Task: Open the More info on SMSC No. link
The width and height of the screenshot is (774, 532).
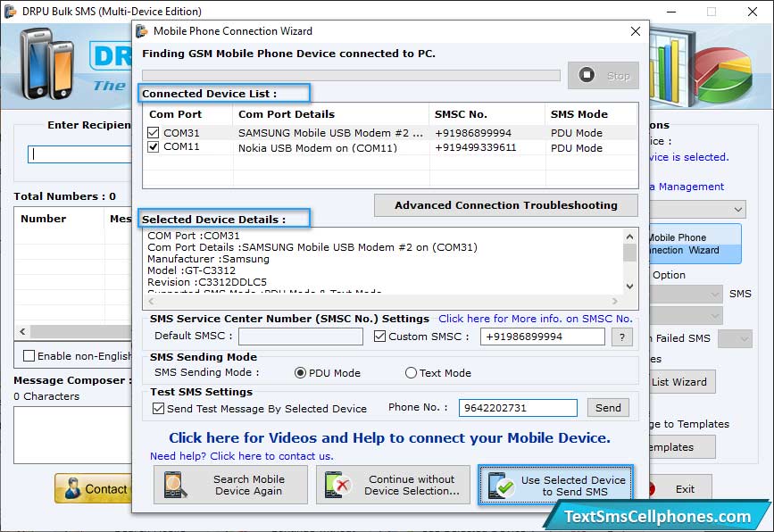Action: [536, 319]
